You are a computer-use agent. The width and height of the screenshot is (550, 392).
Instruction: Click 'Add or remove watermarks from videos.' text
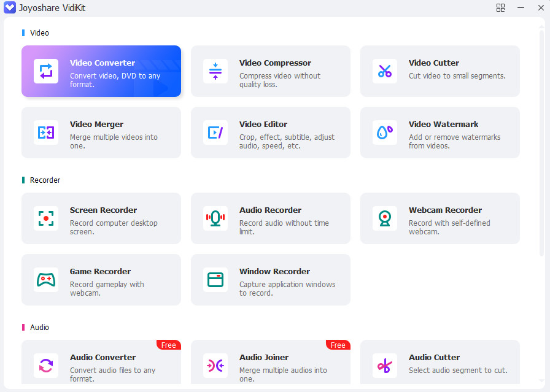455,141
